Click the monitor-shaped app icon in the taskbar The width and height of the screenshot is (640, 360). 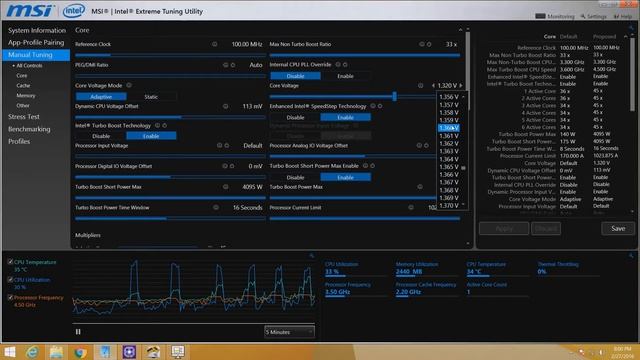(178, 352)
